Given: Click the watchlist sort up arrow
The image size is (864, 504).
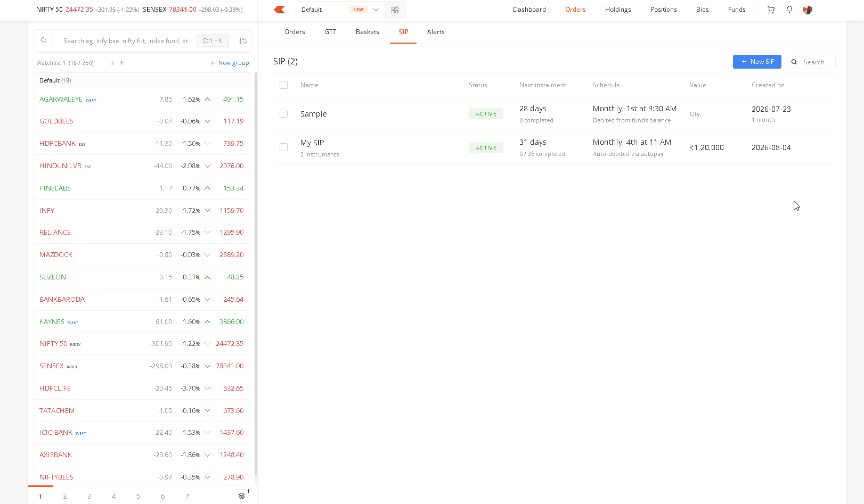Looking at the screenshot, I should click(x=121, y=63).
